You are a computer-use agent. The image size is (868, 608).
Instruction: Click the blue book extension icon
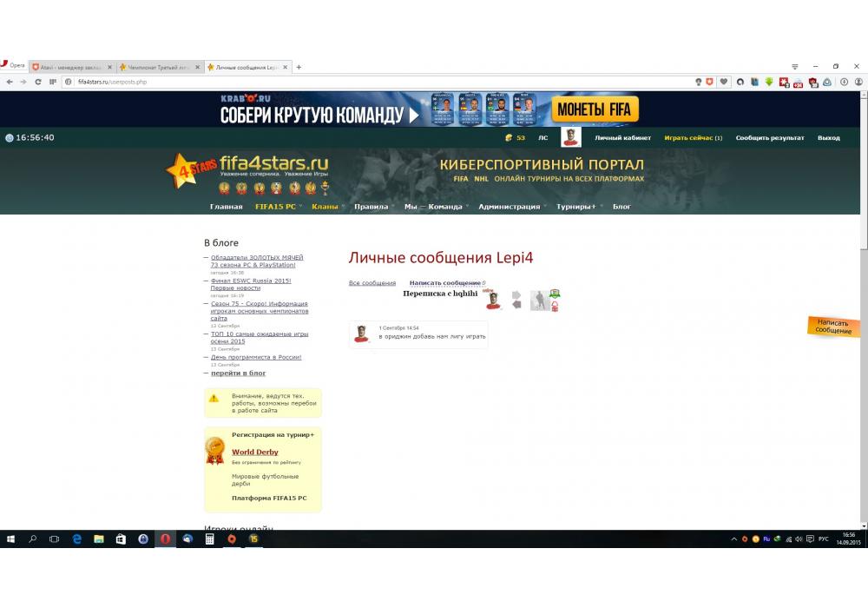click(754, 82)
